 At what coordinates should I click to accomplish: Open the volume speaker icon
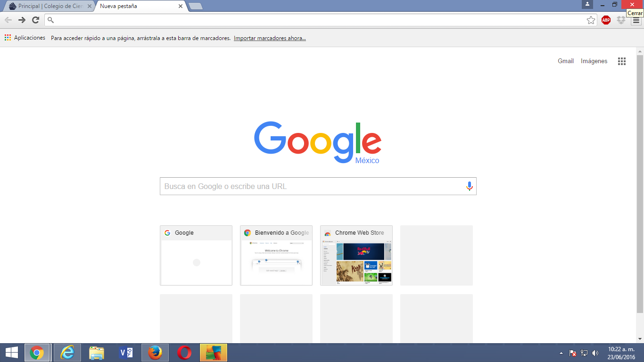tap(595, 353)
